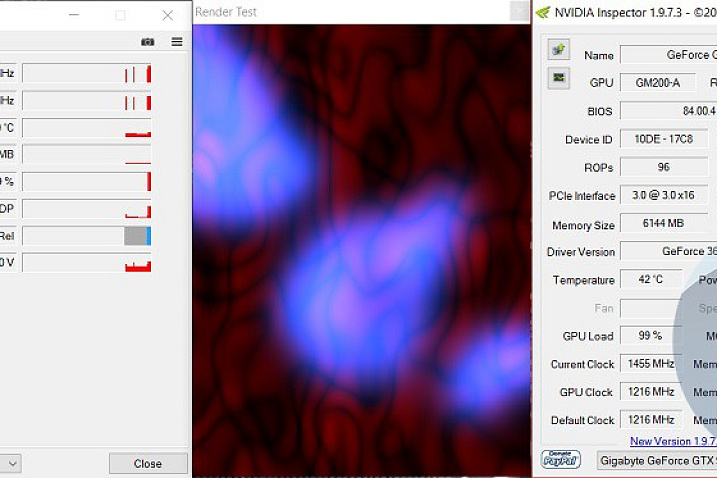
Task: Click the Memory Size value 6144 MB
Action: point(663,223)
